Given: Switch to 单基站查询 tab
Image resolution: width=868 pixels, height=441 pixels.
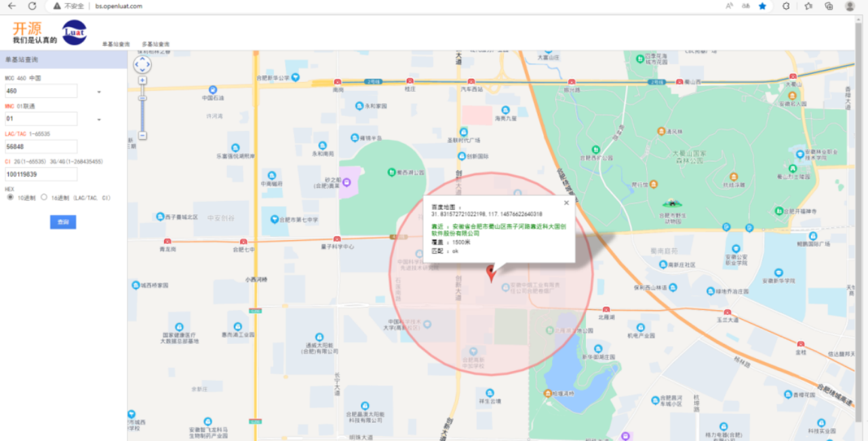Looking at the screenshot, I should point(117,43).
